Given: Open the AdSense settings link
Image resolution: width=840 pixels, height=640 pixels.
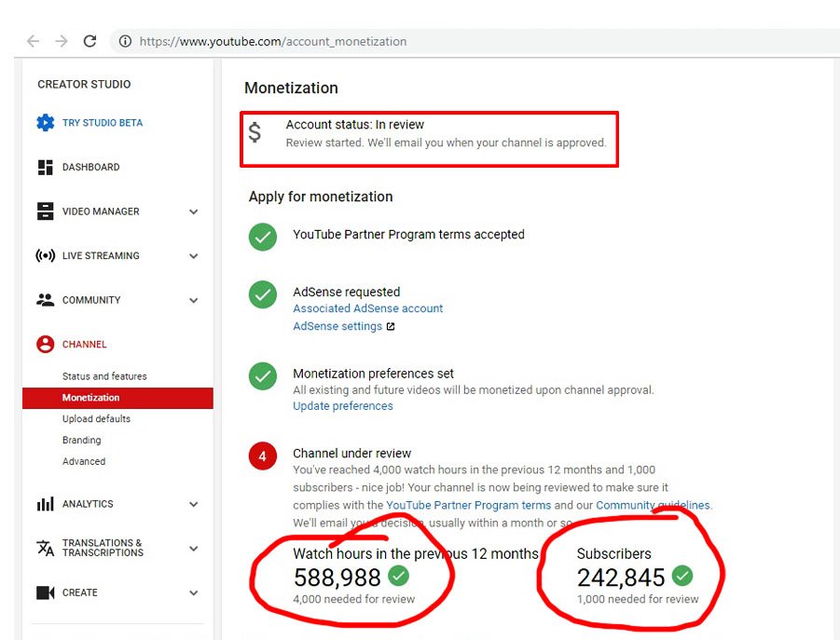Looking at the screenshot, I should [x=337, y=326].
